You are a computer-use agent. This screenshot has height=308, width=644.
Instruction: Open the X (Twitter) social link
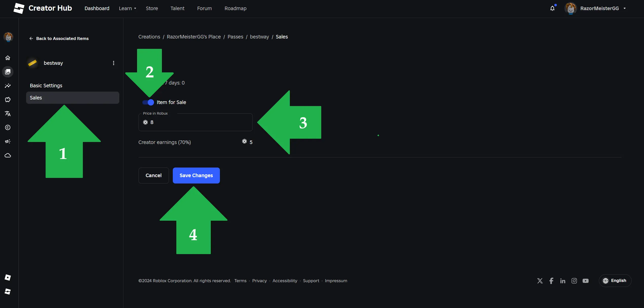point(540,281)
